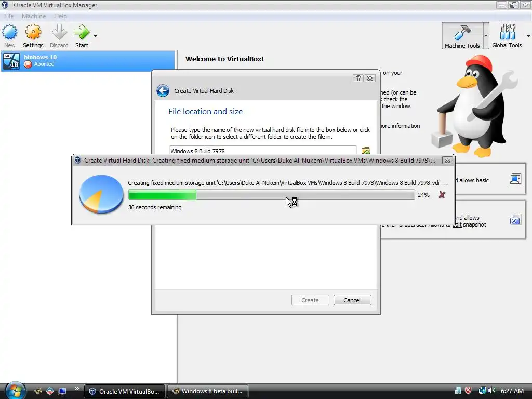Switch to Windows 8 beta build taskbar button
The width and height of the screenshot is (532, 399).
(x=208, y=392)
